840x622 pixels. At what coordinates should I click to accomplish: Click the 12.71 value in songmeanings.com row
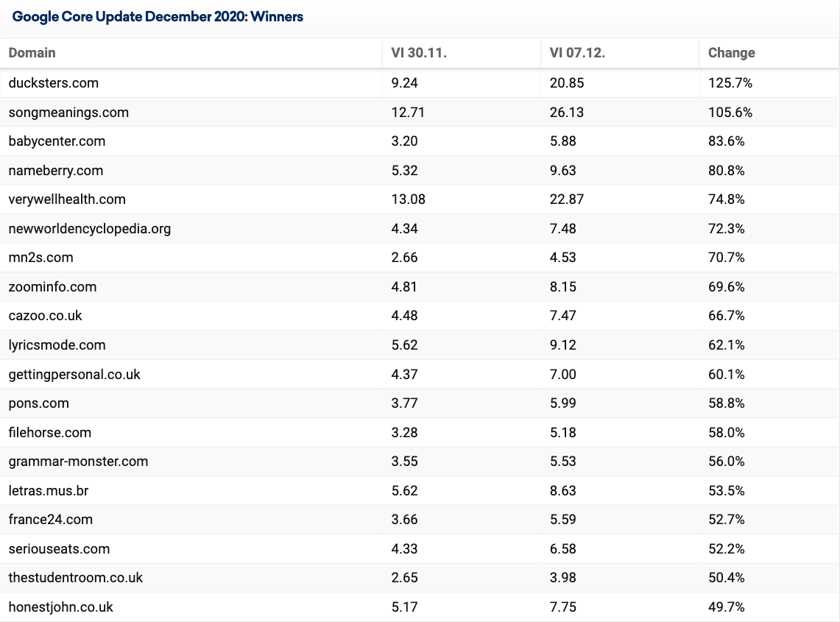point(408,113)
